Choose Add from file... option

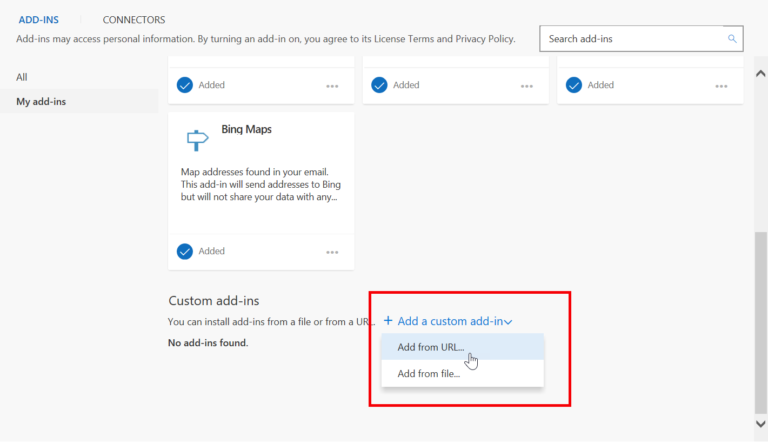(x=428, y=373)
